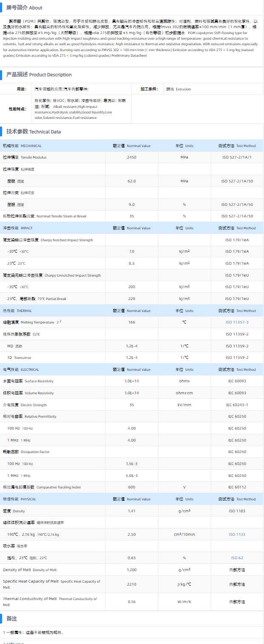Click the 物理性能 PHYSICAL table header
Screen dimensions: 264x644
(x=20, y=499)
